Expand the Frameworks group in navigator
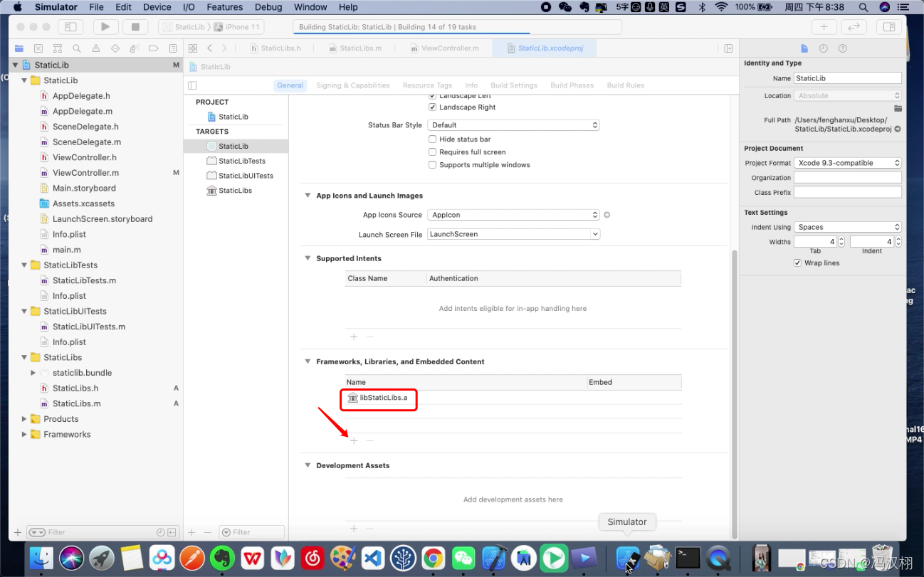Screen dimensions: 924x577 tap(24, 435)
